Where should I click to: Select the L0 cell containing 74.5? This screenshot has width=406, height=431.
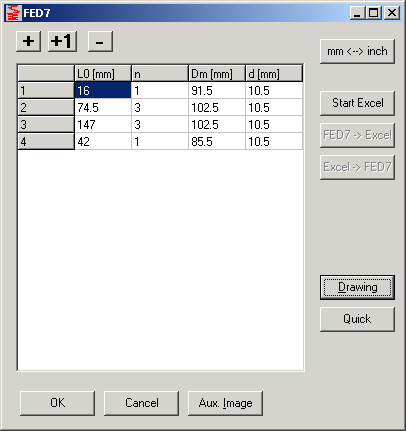pos(103,107)
